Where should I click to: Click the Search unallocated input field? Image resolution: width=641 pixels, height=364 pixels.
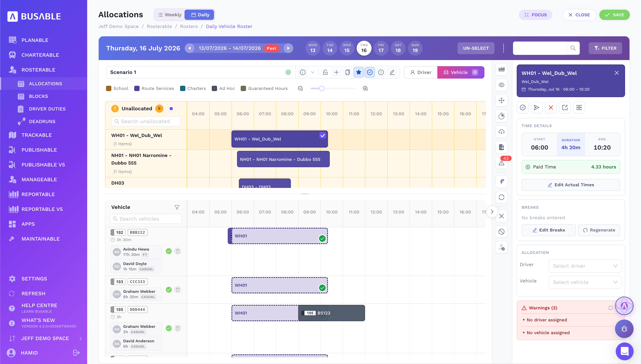point(146,122)
